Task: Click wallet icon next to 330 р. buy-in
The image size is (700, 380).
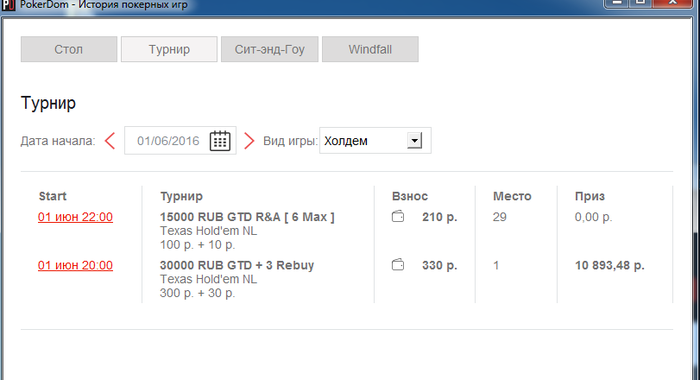Action: pyautogui.click(x=398, y=265)
